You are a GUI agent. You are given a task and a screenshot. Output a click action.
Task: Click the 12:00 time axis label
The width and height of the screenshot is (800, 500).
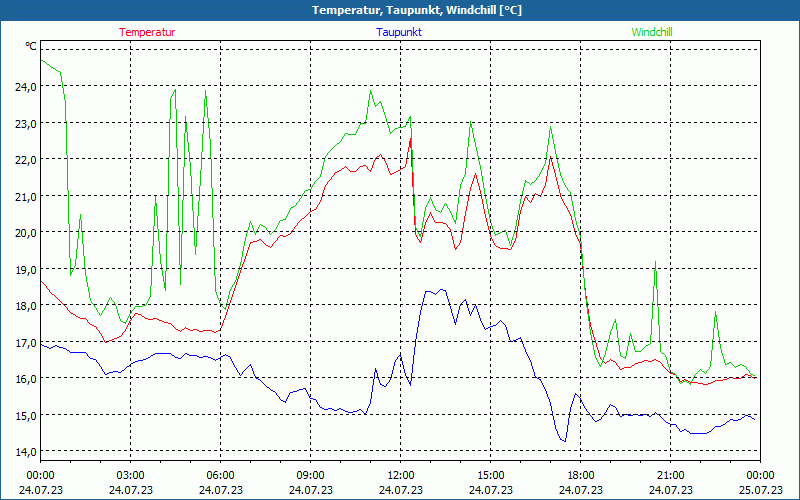pyautogui.click(x=401, y=476)
